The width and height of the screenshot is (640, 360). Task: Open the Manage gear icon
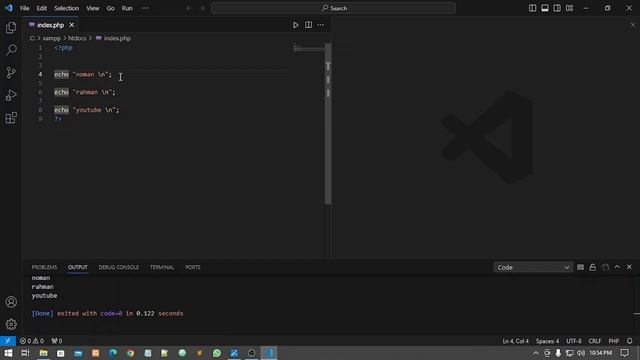11,324
